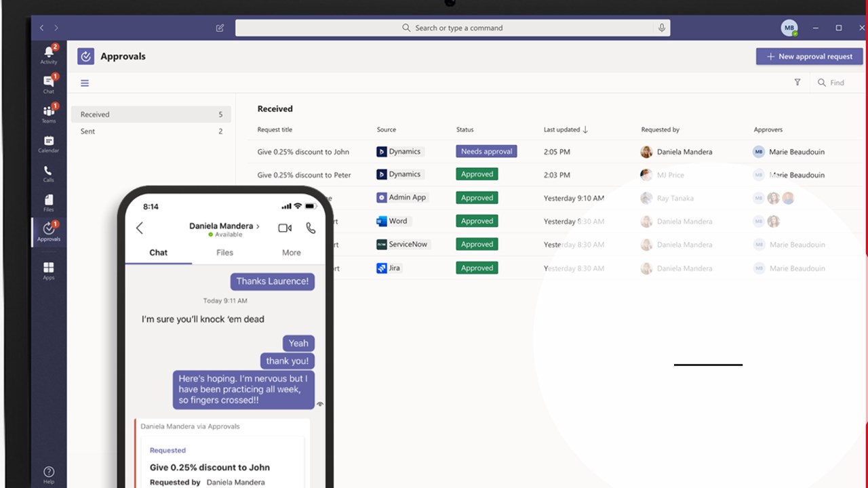This screenshot has width=868, height=488.
Task: Click Approved badge for Peter's discount
Action: tap(477, 174)
